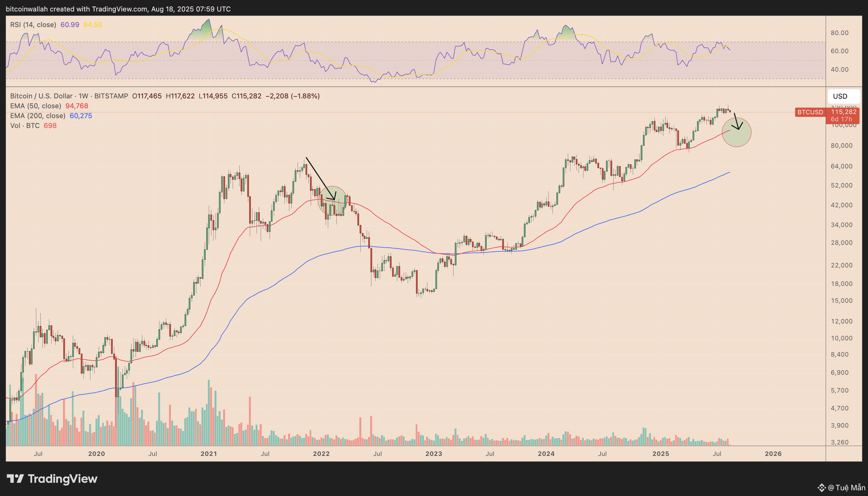Click the 2025 label on time axis
The width and height of the screenshot is (868, 496).
pos(660,454)
